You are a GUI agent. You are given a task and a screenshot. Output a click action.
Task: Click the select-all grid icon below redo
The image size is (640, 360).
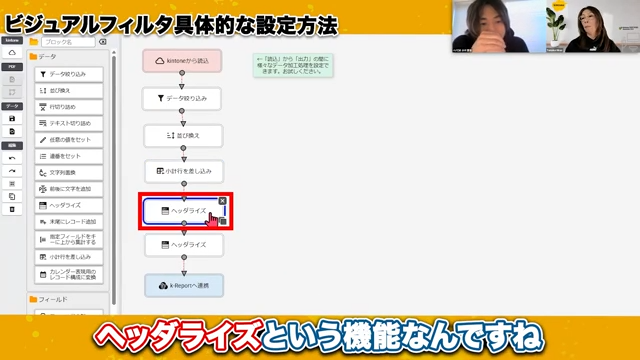[12, 184]
